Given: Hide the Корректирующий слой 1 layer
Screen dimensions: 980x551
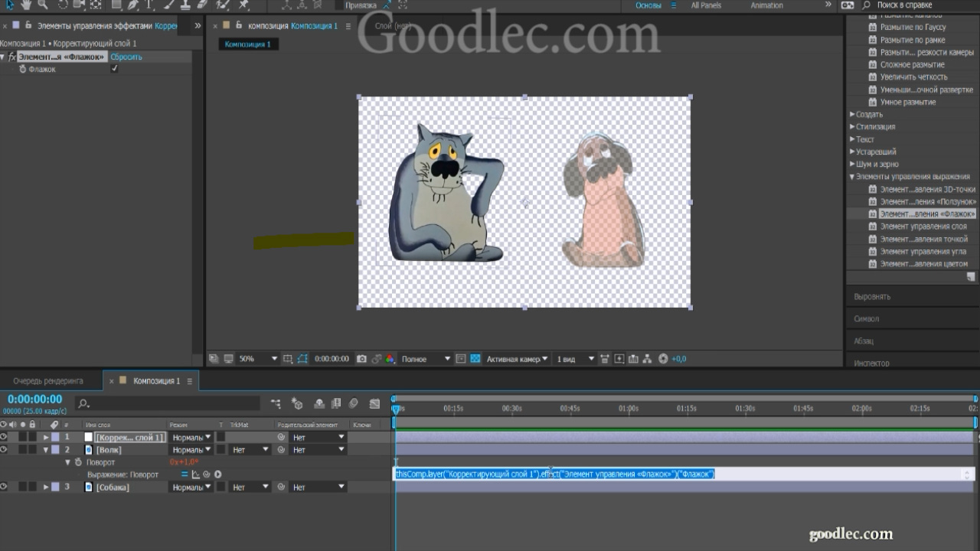Looking at the screenshot, I should [4, 437].
